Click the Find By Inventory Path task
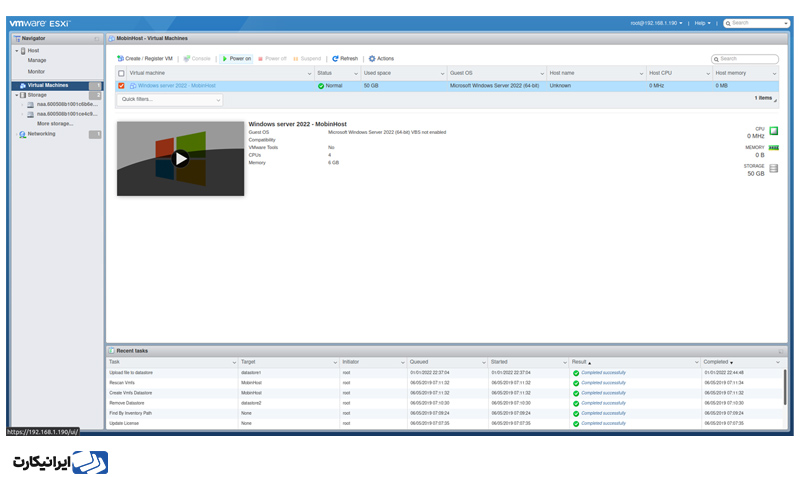The height and width of the screenshot is (477, 800). click(131, 413)
